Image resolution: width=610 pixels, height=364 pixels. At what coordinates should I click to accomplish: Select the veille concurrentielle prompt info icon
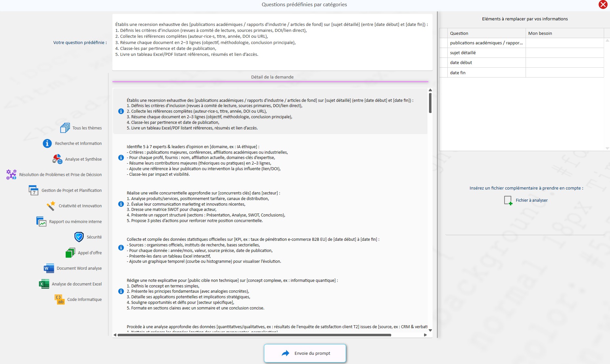121,204
